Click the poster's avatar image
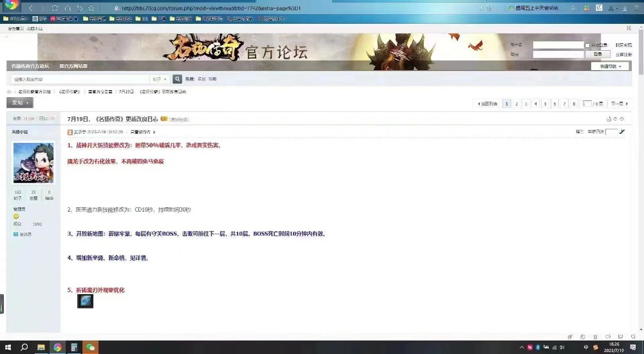644x354 pixels. tap(33, 163)
